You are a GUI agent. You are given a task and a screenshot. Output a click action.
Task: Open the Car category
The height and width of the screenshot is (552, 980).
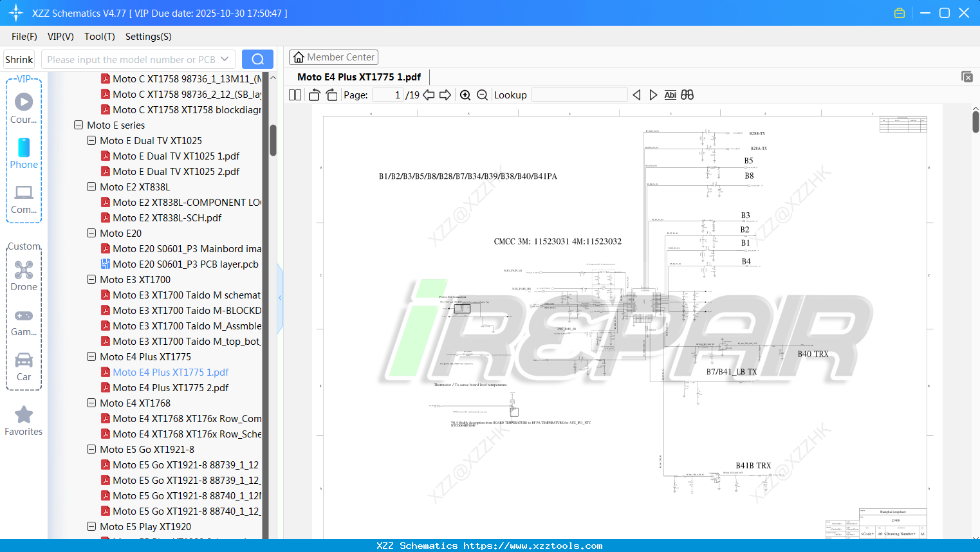[x=24, y=367]
